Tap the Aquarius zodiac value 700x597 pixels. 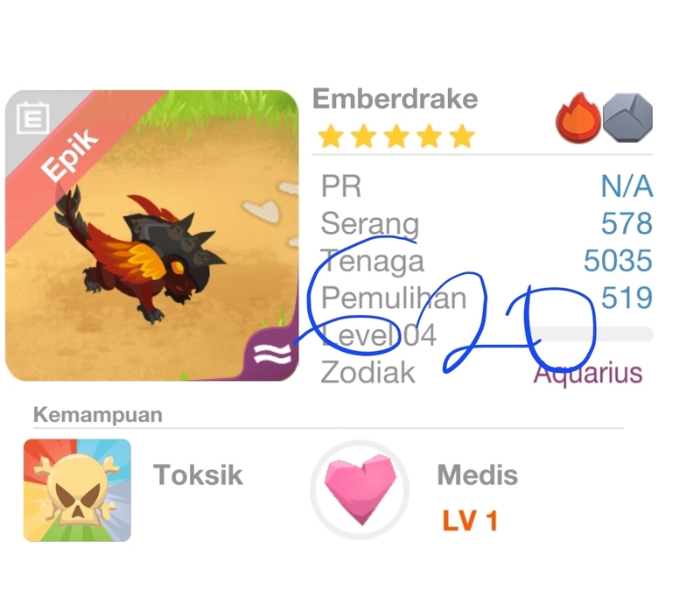click(x=588, y=373)
